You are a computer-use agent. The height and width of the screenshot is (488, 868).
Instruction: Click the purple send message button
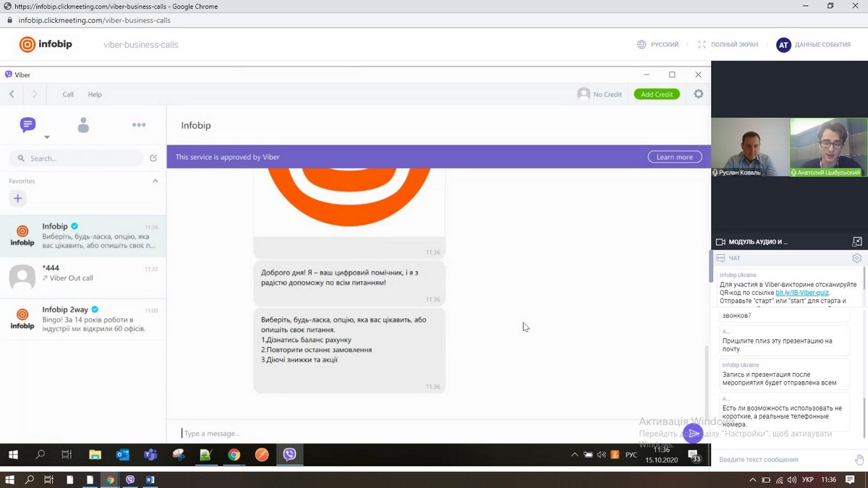coord(692,433)
